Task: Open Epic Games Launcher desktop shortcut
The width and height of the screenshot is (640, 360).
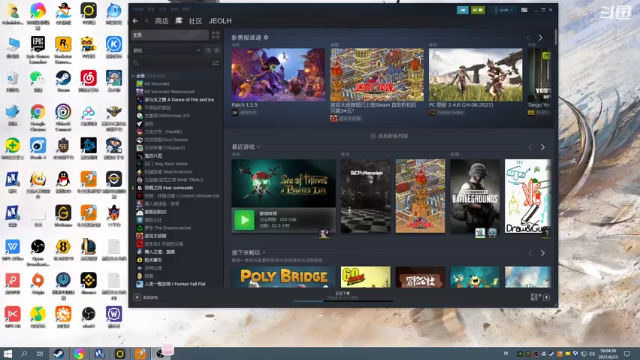Action: point(38,50)
